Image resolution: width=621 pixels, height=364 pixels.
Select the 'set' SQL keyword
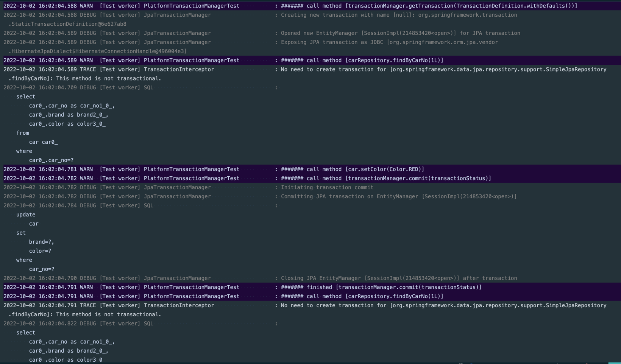tap(21, 233)
